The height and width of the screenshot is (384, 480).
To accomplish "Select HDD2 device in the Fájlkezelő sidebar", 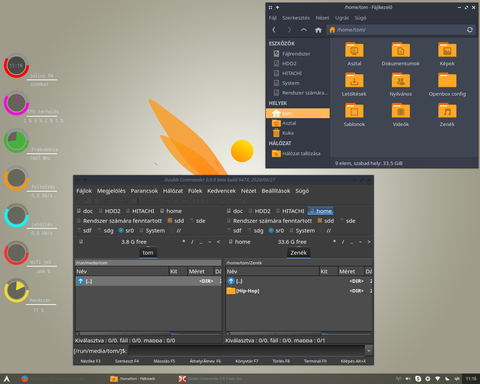I will [298, 63].
